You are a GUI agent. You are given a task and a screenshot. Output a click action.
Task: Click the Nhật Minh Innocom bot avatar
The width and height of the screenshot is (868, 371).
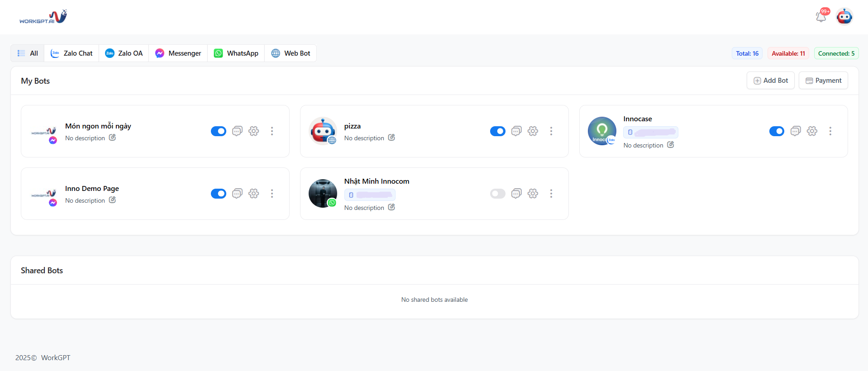click(x=323, y=193)
